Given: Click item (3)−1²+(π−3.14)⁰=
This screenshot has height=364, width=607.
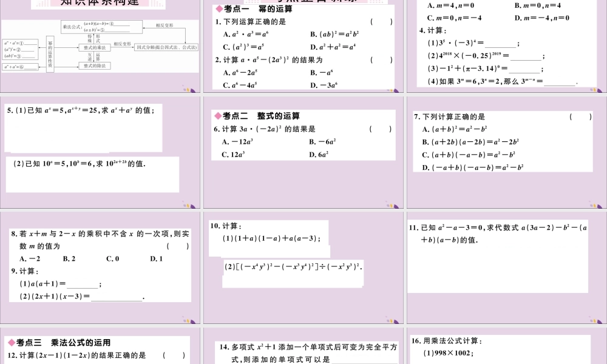Looking at the screenshot, I should tap(467, 69).
